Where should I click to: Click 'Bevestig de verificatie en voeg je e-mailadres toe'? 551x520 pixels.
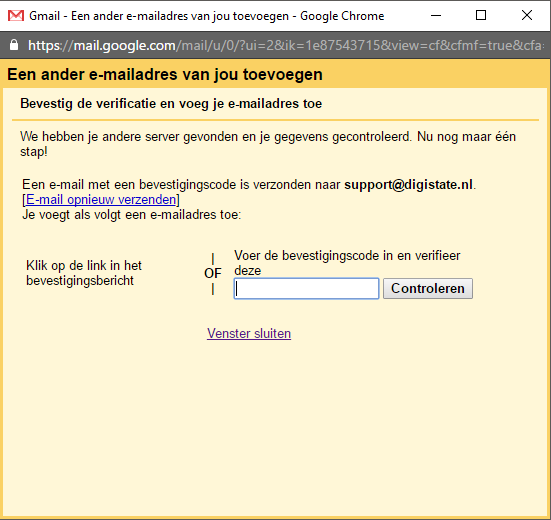171,104
